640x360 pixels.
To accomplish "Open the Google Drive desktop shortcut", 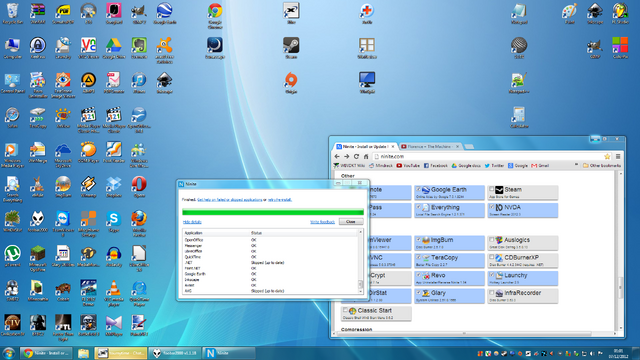I will click(x=113, y=48).
